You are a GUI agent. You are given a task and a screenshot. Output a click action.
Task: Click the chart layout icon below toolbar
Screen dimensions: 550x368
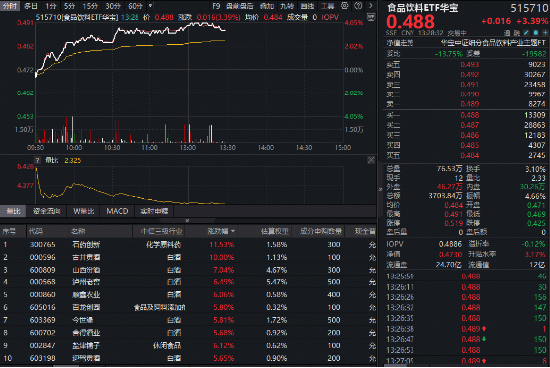point(370,17)
